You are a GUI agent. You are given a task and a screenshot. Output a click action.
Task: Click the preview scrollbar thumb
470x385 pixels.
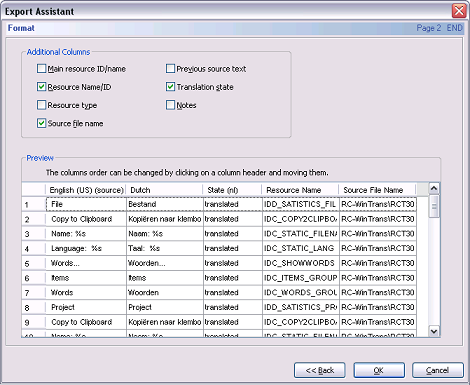tap(434, 207)
